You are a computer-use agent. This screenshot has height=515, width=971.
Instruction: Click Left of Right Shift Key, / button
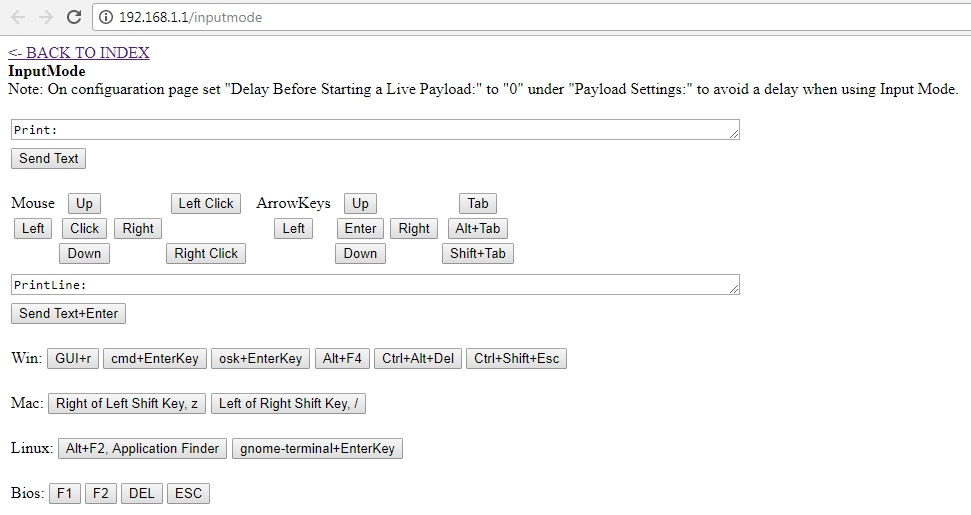coord(289,404)
